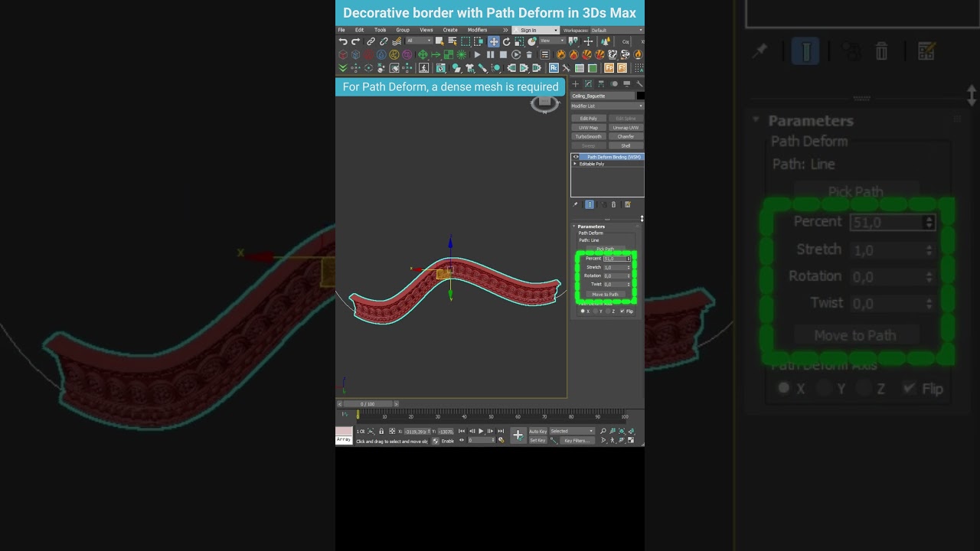Open the Hierarchy command panel tab
Image resolution: width=980 pixels, height=551 pixels.
pyautogui.click(x=601, y=84)
